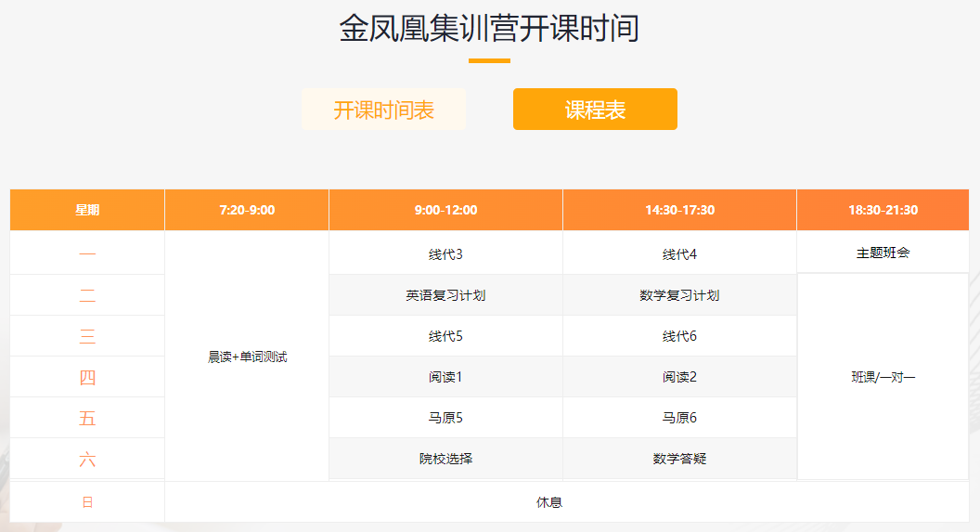
Task: Click the 英语复习计划 cell
Action: point(445,295)
